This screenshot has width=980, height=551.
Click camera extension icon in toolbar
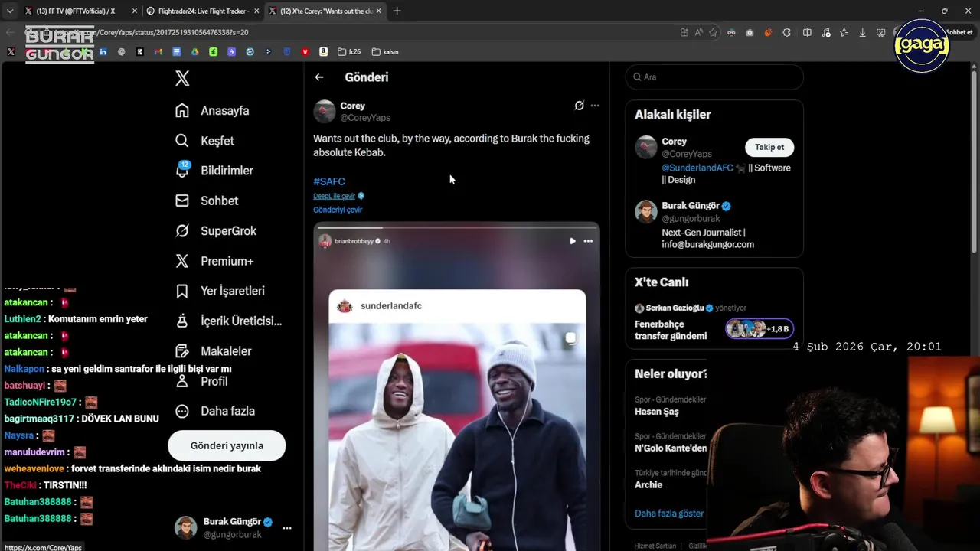click(x=750, y=32)
